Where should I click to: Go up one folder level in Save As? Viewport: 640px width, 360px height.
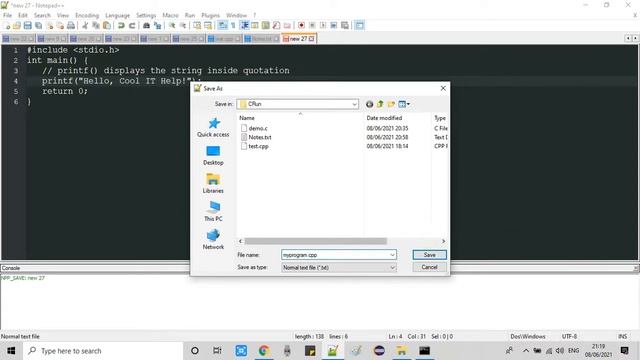tap(380, 104)
